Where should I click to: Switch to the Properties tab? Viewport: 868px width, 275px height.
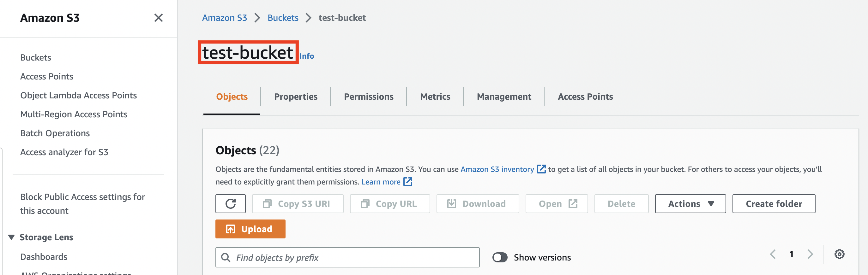(x=296, y=97)
